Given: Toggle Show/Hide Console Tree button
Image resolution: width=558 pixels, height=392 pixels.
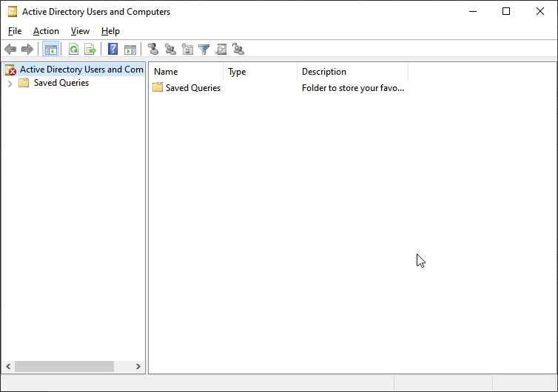Looking at the screenshot, I should coord(51,49).
